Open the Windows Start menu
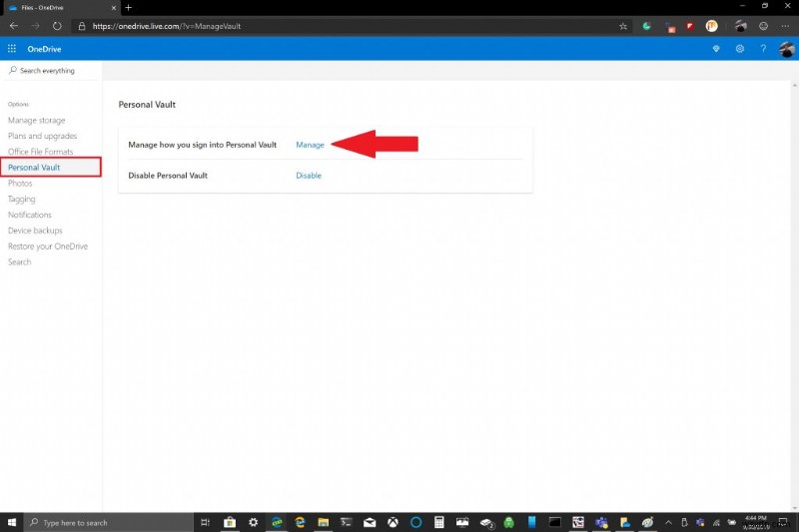Viewport: 799px width, 532px height. coord(12,522)
